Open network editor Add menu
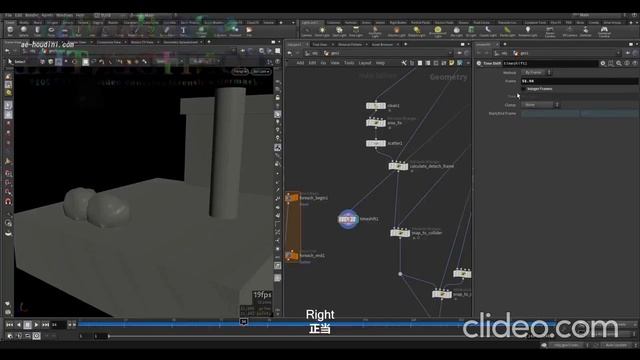 coord(300,63)
